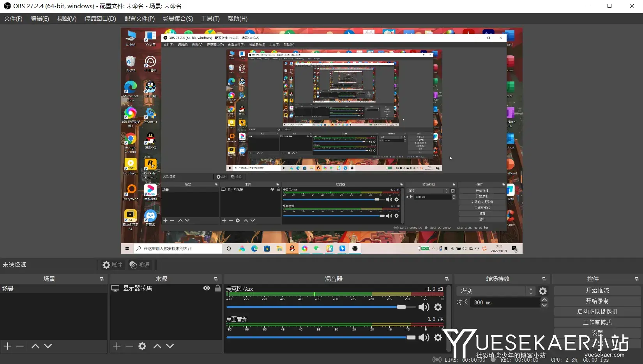Open the 停靠窗口(D) menu
Viewport: 643px width, 364px height.
100,19
